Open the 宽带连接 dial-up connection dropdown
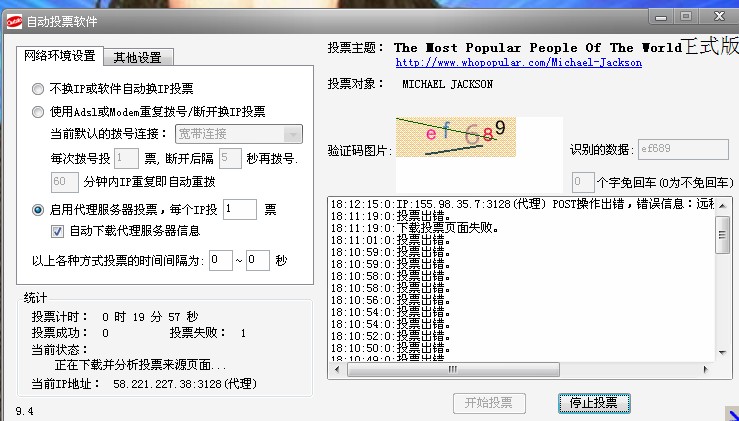Viewport: 739px width, 421px height. 239,134
